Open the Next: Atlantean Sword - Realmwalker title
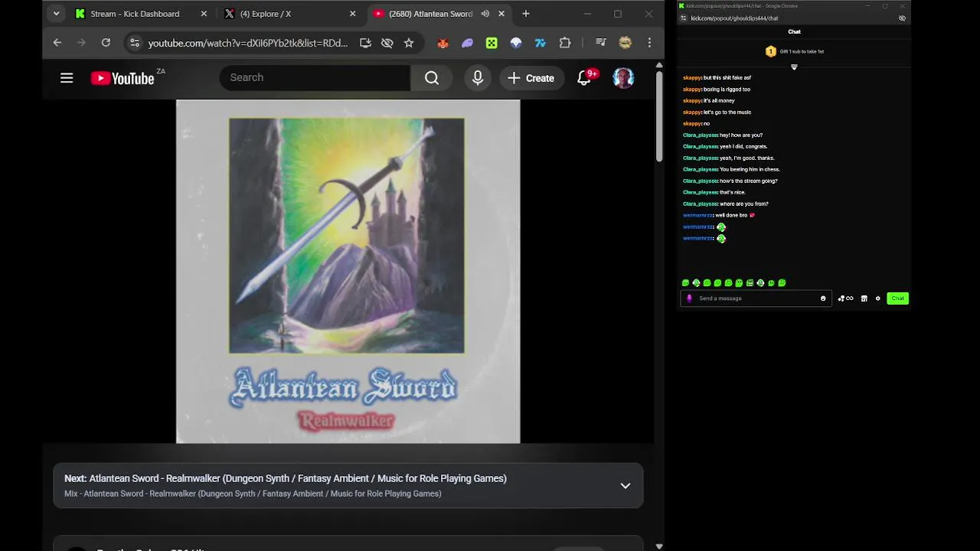This screenshot has height=551, width=980. (x=286, y=478)
